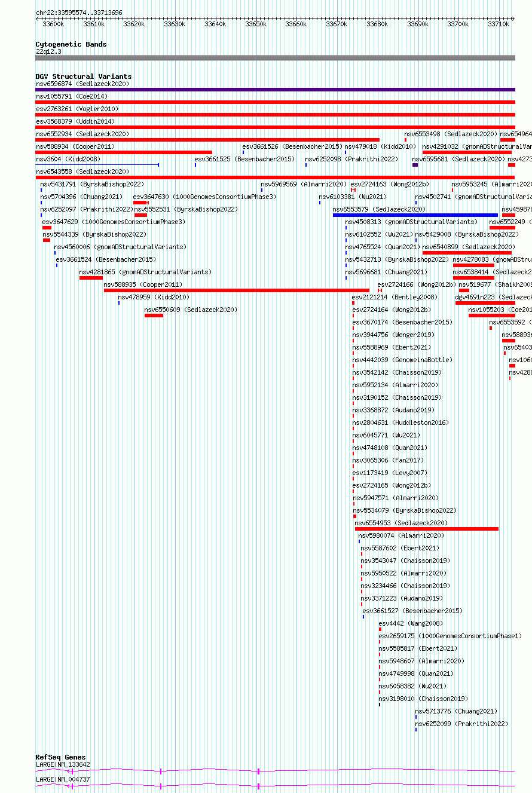Click nsv6595681 (Sedlazeck2020) label
Screen dimensions: 532x793
[458, 159]
